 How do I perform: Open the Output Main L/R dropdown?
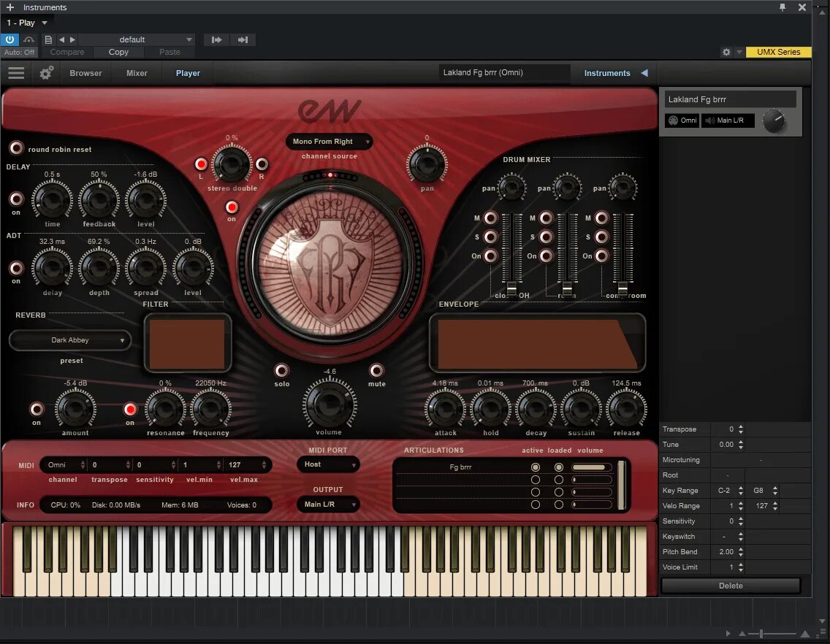click(x=328, y=505)
